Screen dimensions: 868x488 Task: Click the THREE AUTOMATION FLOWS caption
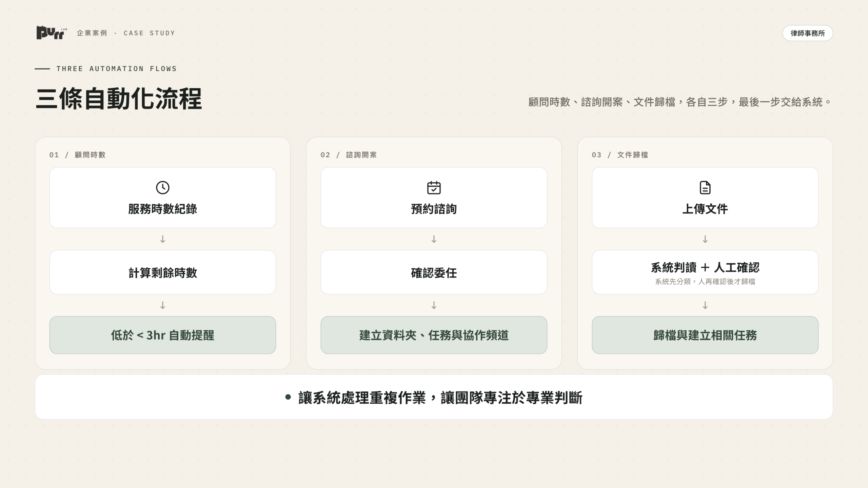(x=117, y=69)
